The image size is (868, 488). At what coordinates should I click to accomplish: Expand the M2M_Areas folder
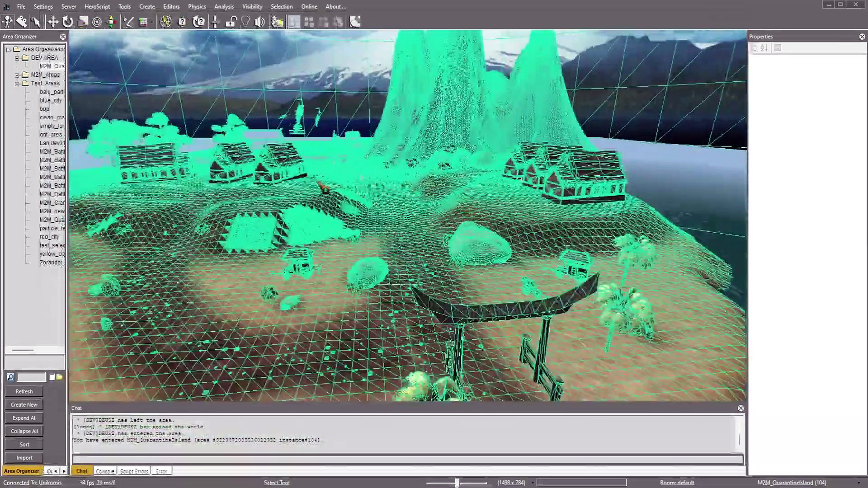(x=17, y=75)
